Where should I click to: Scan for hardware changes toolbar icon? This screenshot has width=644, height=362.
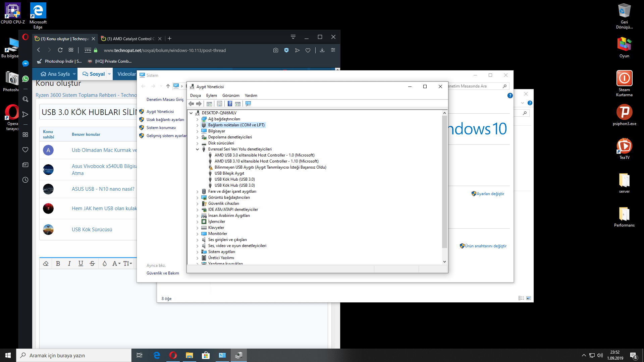click(248, 104)
